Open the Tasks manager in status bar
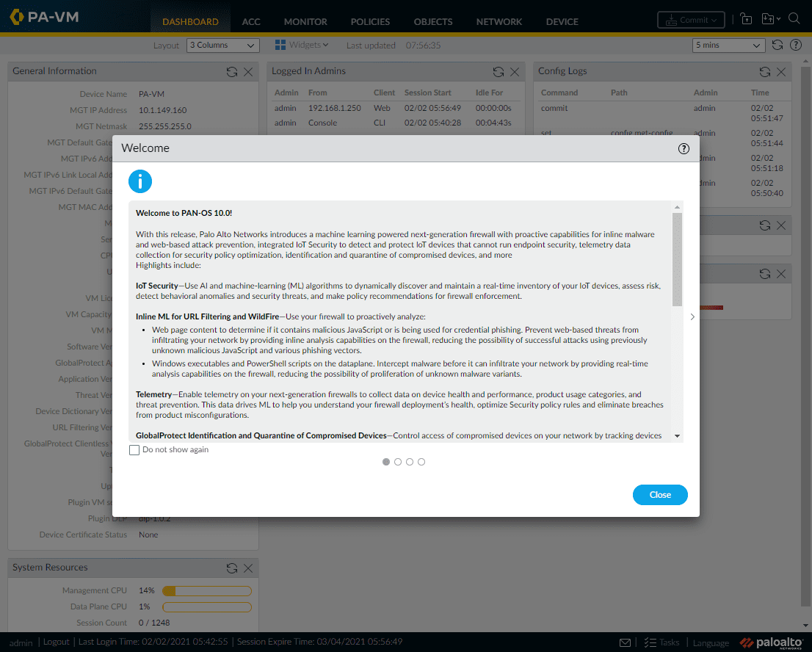This screenshot has height=652, width=812. click(x=661, y=642)
